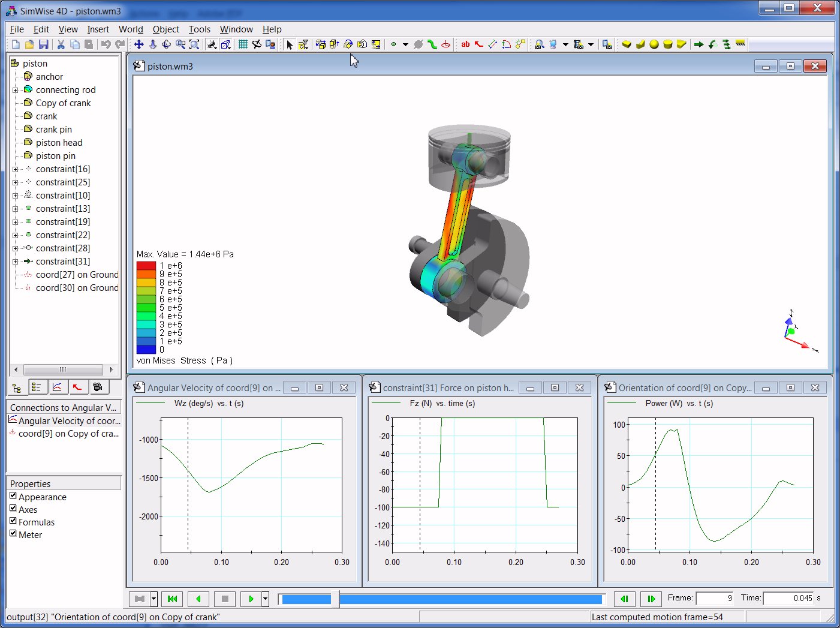840x628 pixels.
Task: Select the green spring constraint icon
Action: click(432, 44)
